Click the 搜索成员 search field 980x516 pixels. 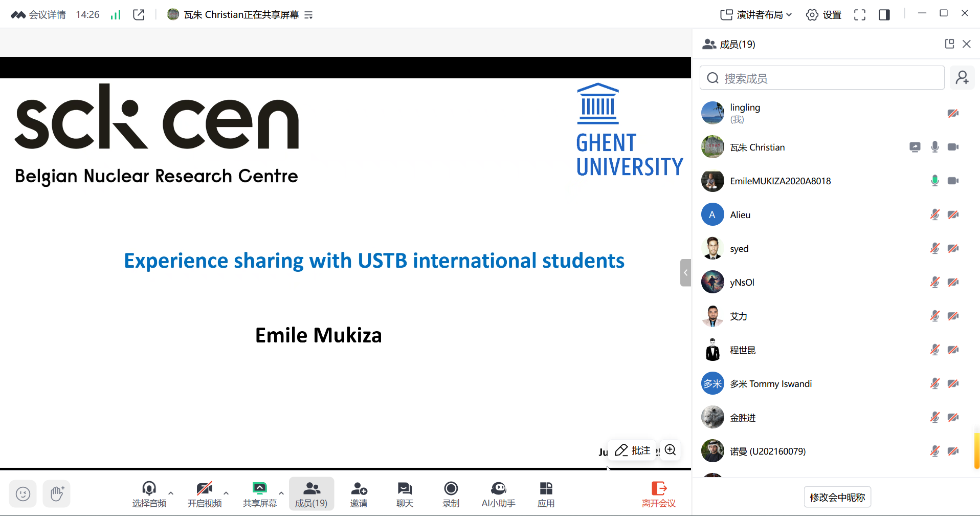[822, 78]
